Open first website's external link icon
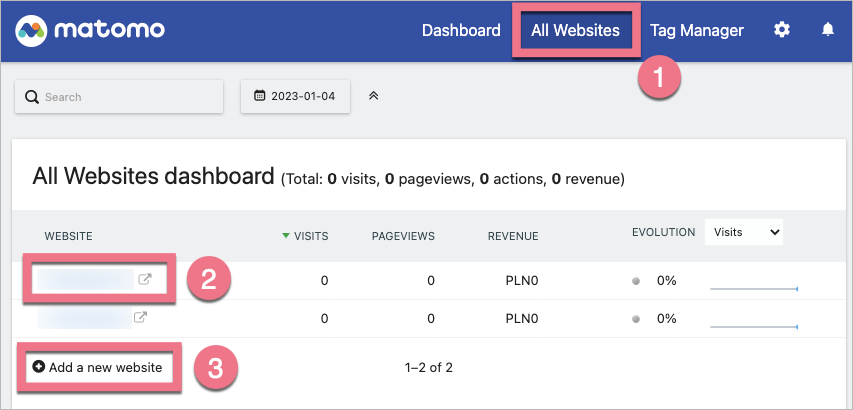The width and height of the screenshot is (853, 410). pyautogui.click(x=144, y=280)
